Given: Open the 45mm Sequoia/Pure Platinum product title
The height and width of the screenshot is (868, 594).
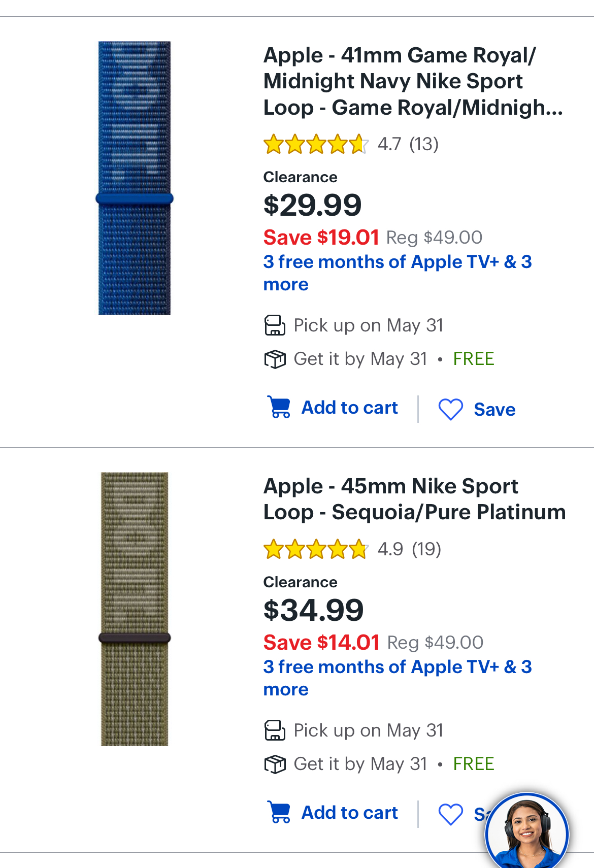Looking at the screenshot, I should click(x=414, y=499).
